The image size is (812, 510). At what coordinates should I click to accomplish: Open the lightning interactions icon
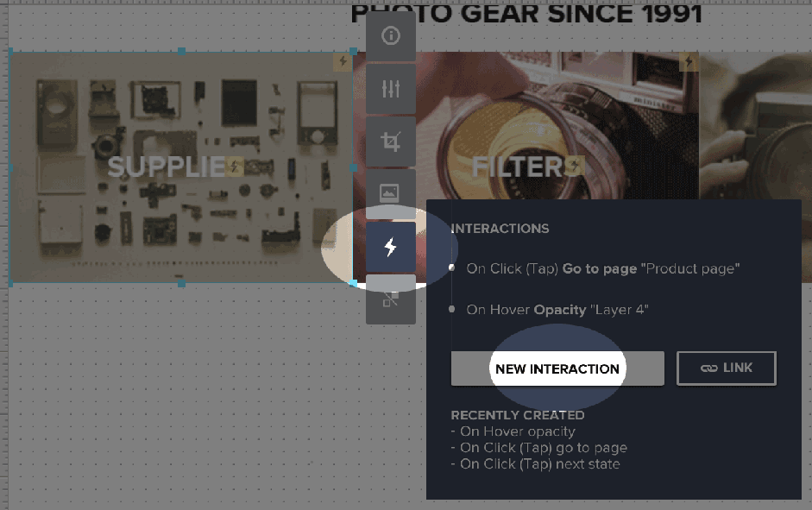click(390, 247)
